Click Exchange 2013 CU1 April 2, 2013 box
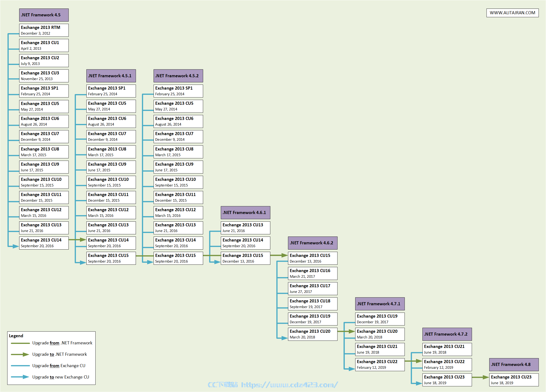Viewport: 546px width, 392px height. coord(44,45)
